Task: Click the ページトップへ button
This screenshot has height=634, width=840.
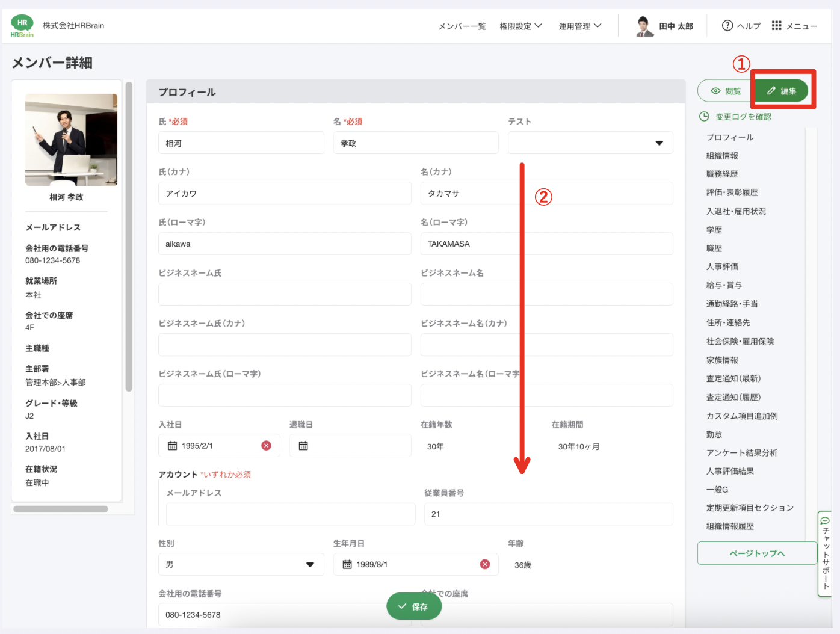Action: [757, 553]
